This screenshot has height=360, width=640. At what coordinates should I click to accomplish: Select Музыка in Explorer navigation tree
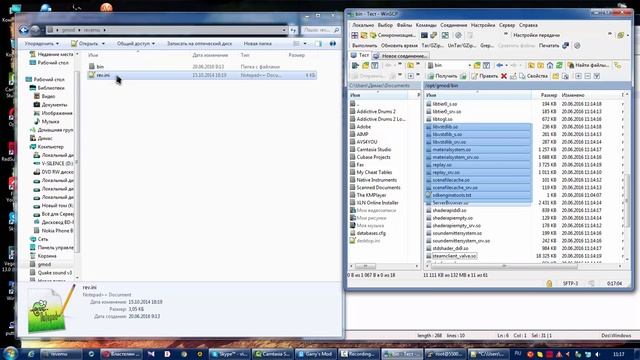[50, 122]
